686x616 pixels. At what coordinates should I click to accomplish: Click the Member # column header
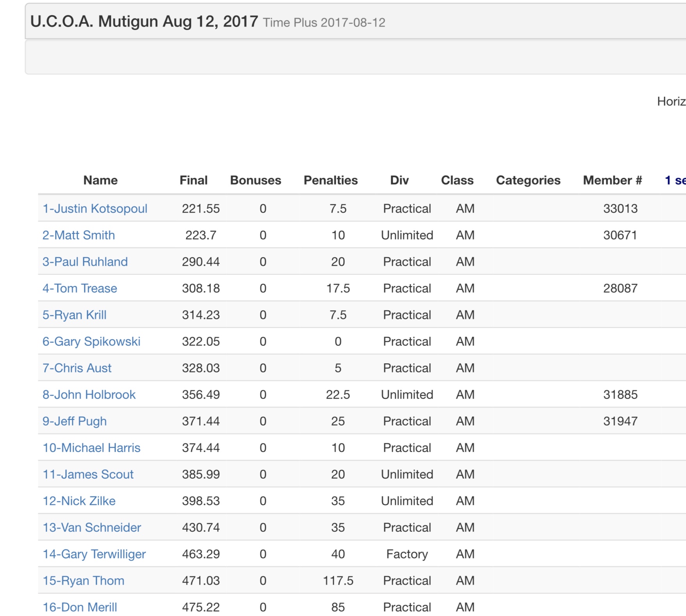point(613,180)
